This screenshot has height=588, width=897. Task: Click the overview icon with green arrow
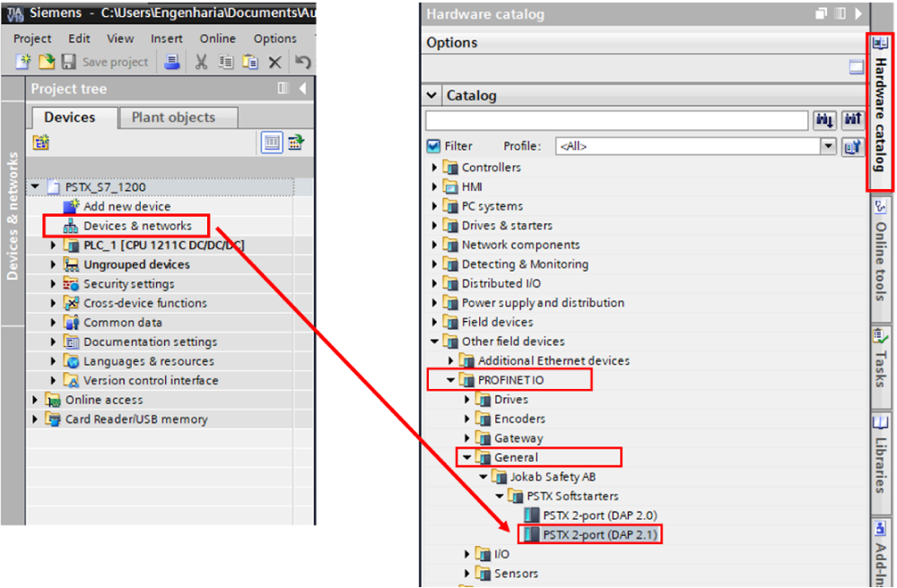point(296,142)
